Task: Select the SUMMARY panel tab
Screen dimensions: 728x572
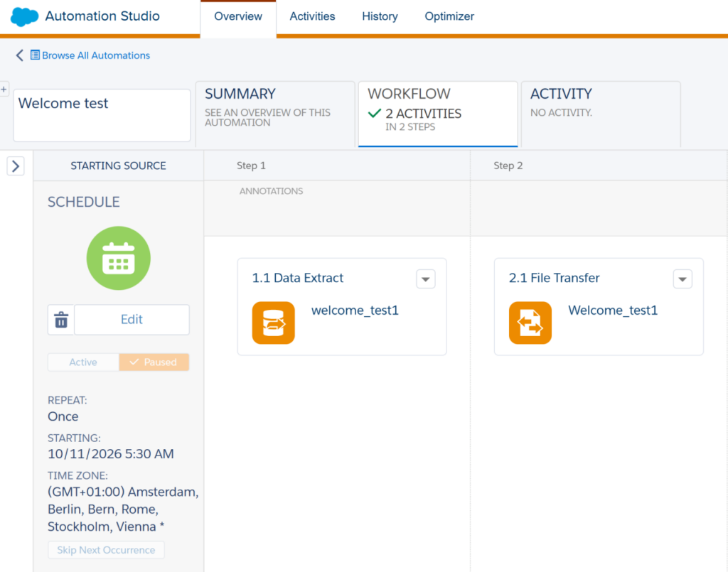Action: pos(275,114)
